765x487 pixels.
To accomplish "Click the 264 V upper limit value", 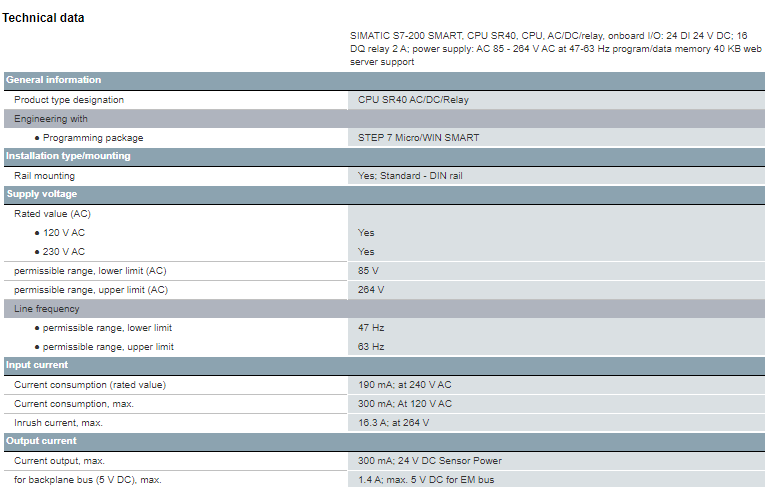I will click(x=371, y=290).
